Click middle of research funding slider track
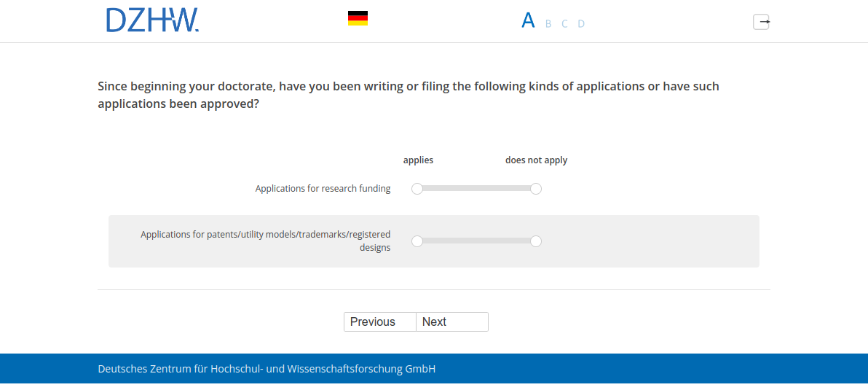The height and width of the screenshot is (390, 868). tap(476, 189)
